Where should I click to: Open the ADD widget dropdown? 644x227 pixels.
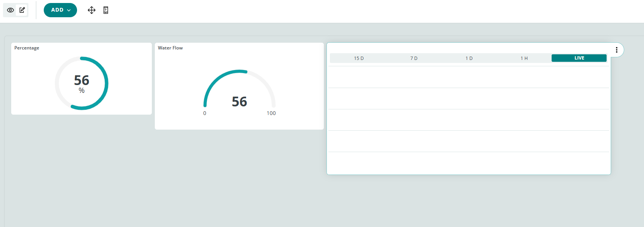(x=60, y=10)
